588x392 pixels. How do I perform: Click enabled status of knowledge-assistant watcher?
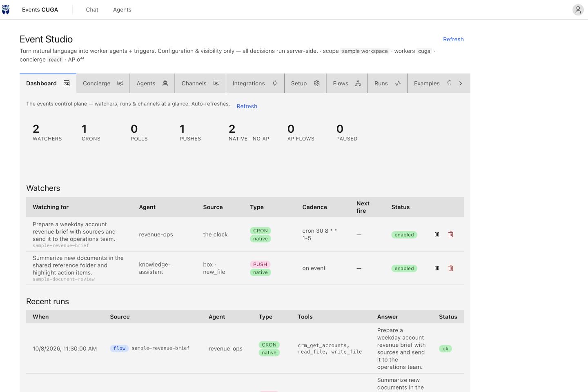click(x=404, y=268)
